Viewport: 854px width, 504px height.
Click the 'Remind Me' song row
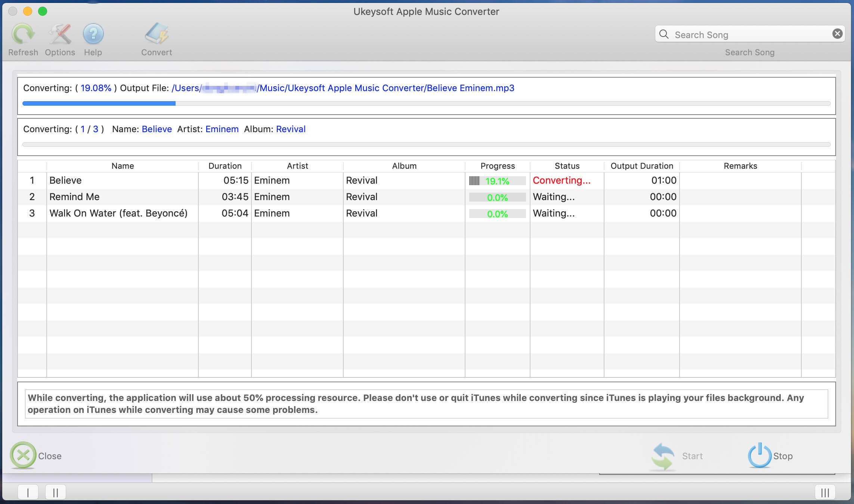[427, 197]
